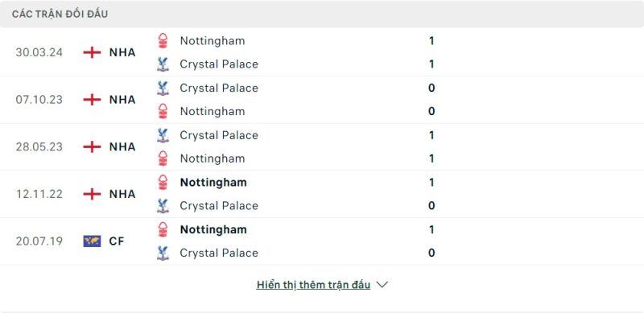
Task: Open NHA league label for 07.10.23
Action: point(122,100)
